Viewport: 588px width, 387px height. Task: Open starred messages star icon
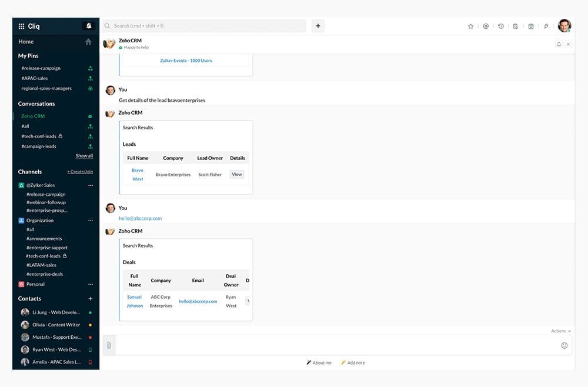click(x=470, y=26)
